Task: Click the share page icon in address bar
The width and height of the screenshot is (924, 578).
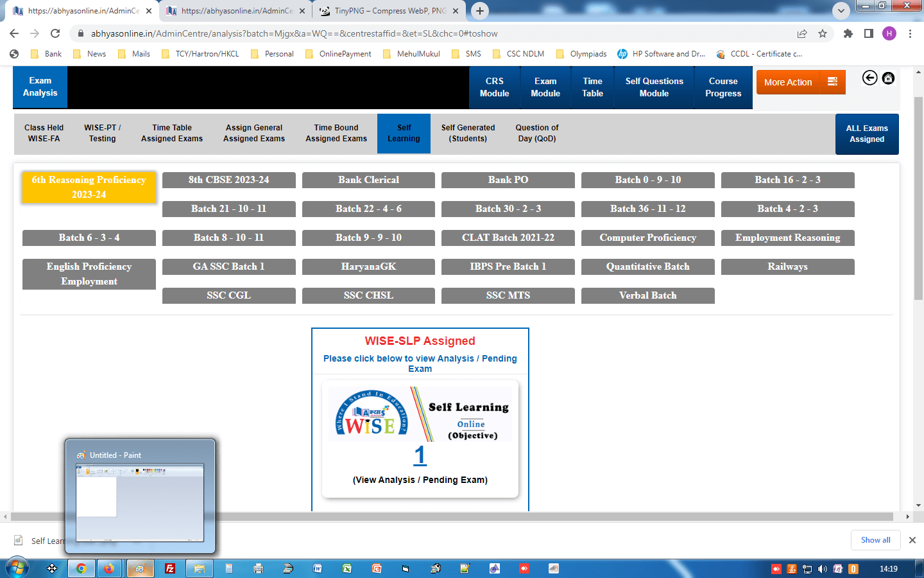Action: [802, 33]
